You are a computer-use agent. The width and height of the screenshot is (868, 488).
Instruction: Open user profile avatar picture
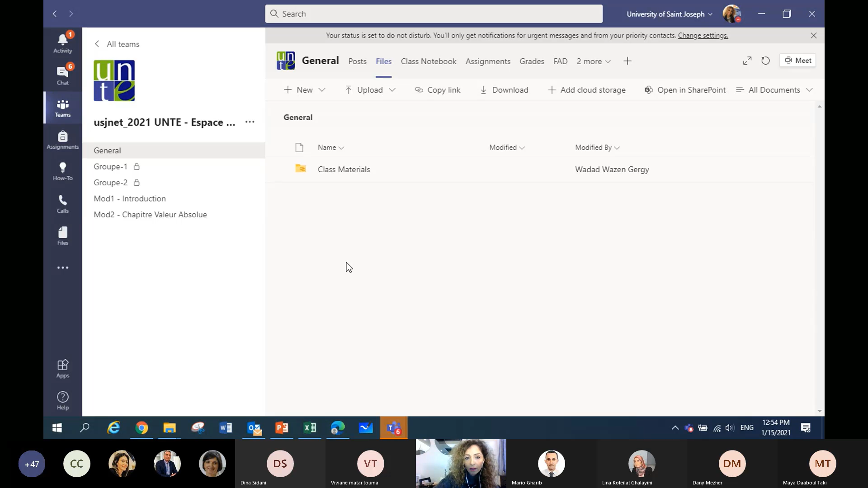pyautogui.click(x=732, y=14)
